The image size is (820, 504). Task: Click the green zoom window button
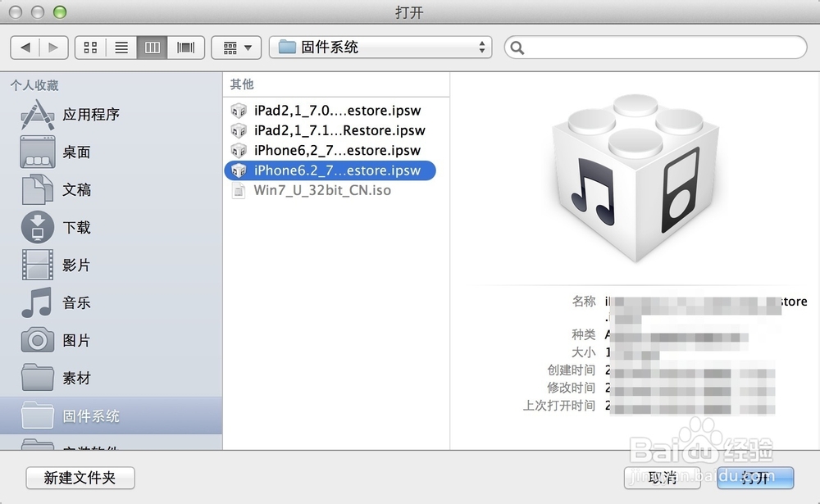60,12
